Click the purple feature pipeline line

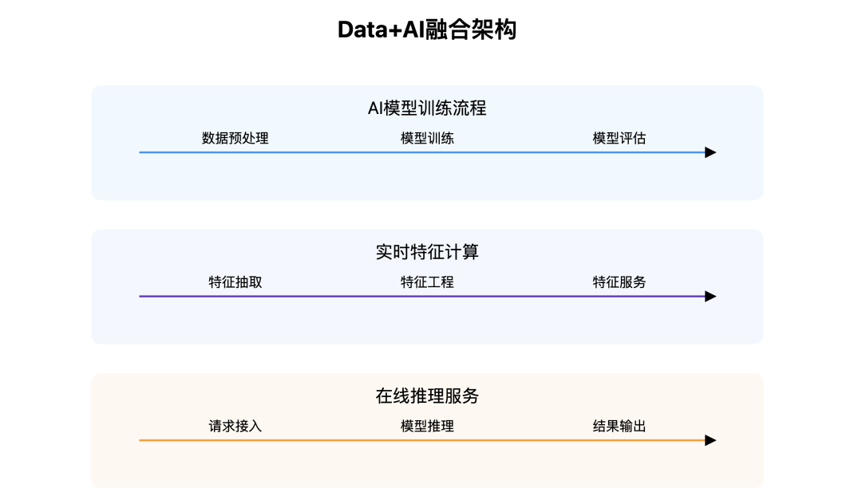tap(421, 297)
